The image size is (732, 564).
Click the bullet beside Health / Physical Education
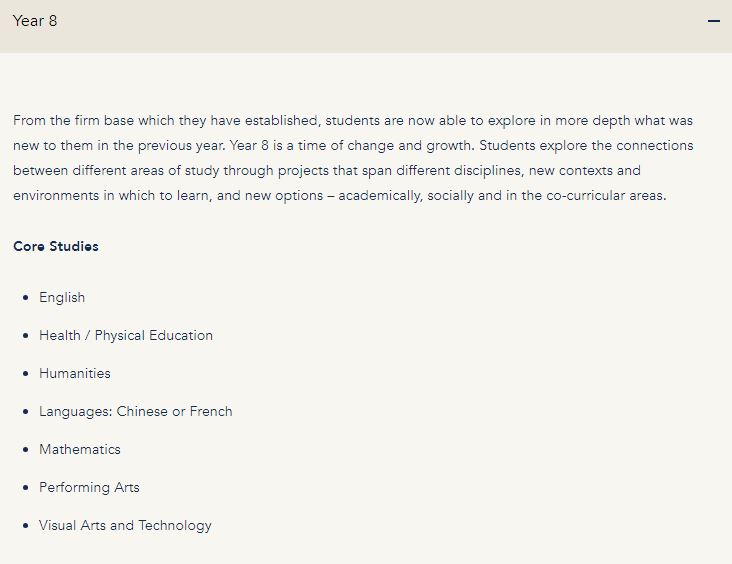click(26, 336)
